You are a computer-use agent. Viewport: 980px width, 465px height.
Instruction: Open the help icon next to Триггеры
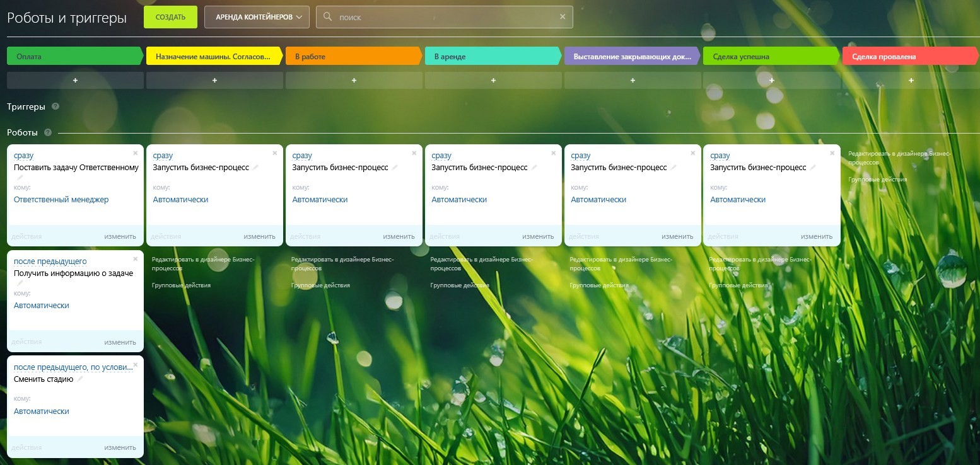click(x=55, y=106)
